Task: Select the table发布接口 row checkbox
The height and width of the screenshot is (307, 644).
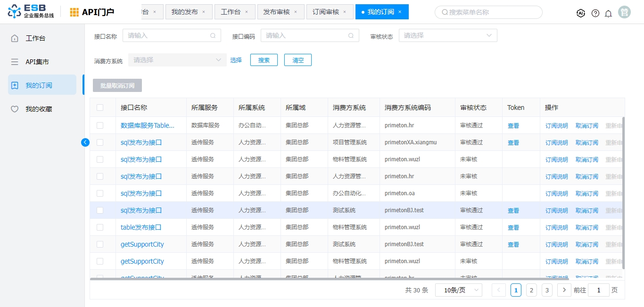Action: click(x=100, y=227)
